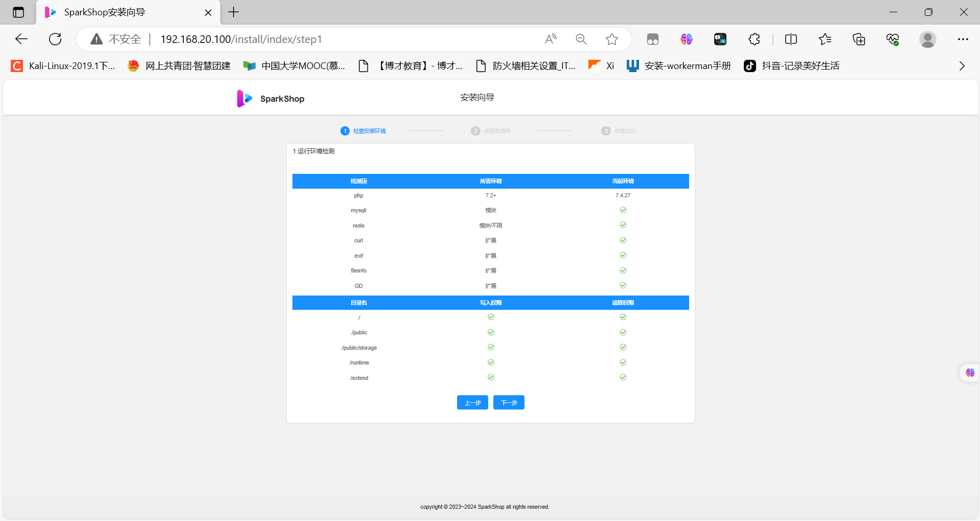Click the ./runtime write permission check mark
Screen dimensions: 980x521
coord(491,363)
